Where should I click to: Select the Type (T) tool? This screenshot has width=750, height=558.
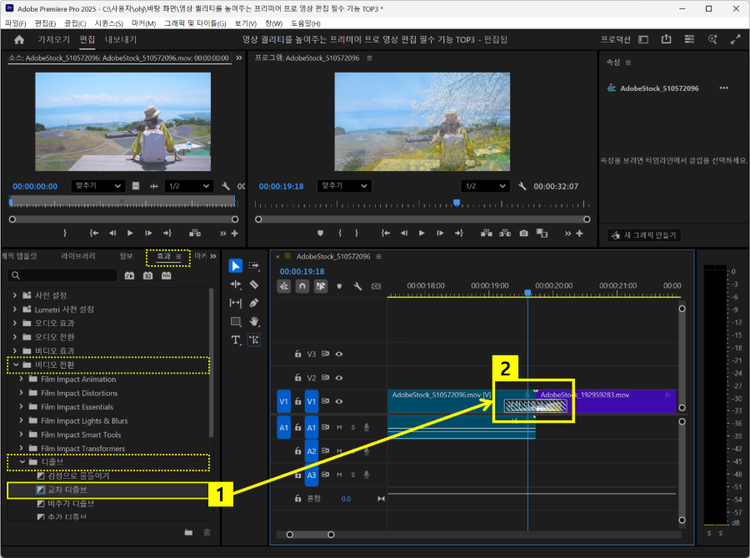(236, 340)
